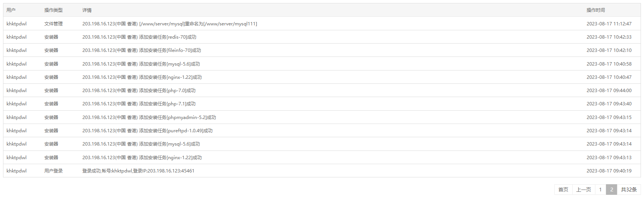This screenshot has width=644, height=199.
Task: Click the 文件管理 operation type cell
Action: click(54, 24)
